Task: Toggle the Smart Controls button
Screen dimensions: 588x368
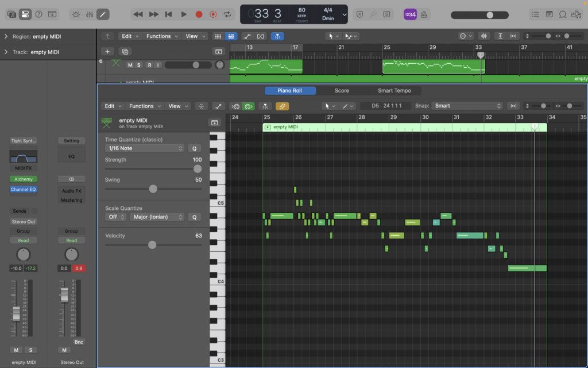Action: tap(76, 14)
